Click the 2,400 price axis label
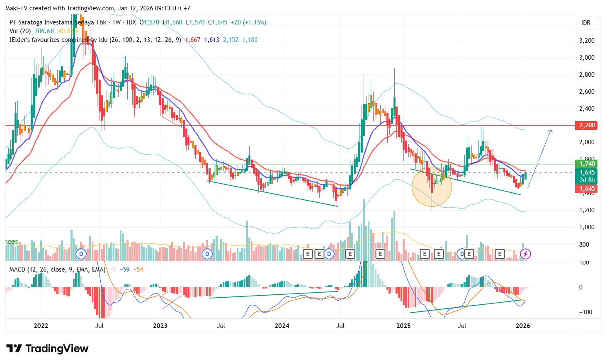 pos(587,109)
